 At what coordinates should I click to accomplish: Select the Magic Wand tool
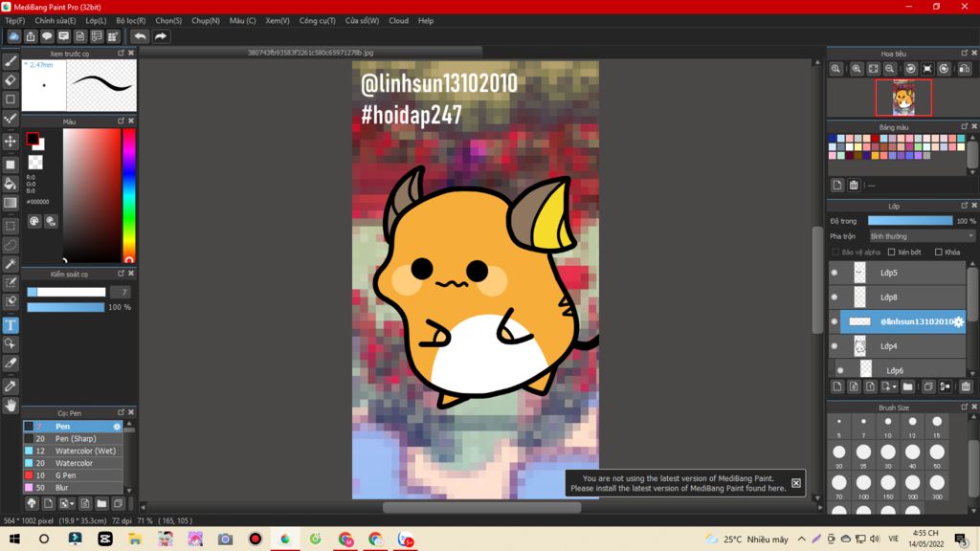[11, 264]
